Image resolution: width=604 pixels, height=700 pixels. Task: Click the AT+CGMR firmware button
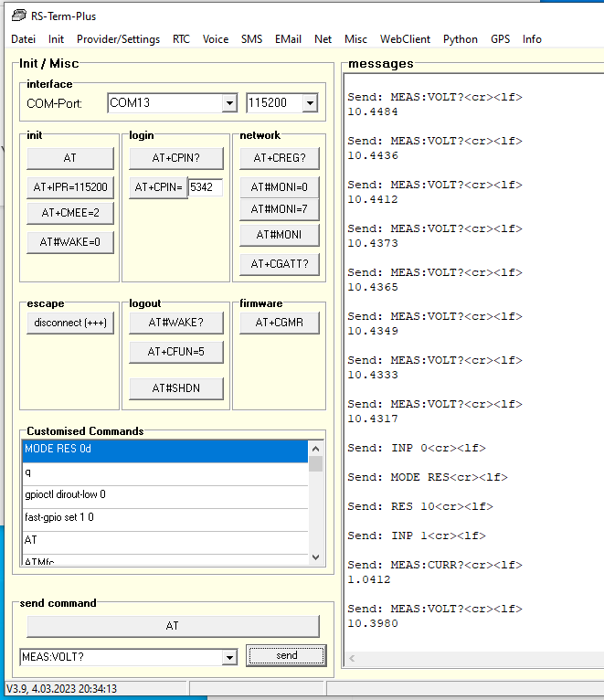(279, 323)
